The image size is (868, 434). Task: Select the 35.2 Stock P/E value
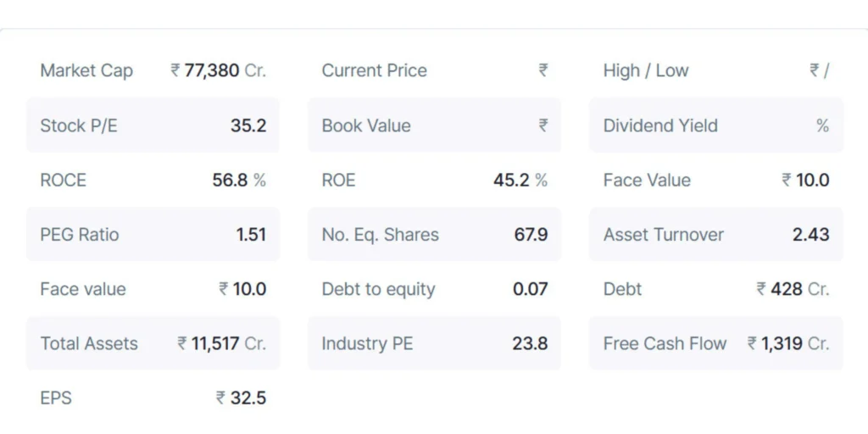(x=248, y=125)
